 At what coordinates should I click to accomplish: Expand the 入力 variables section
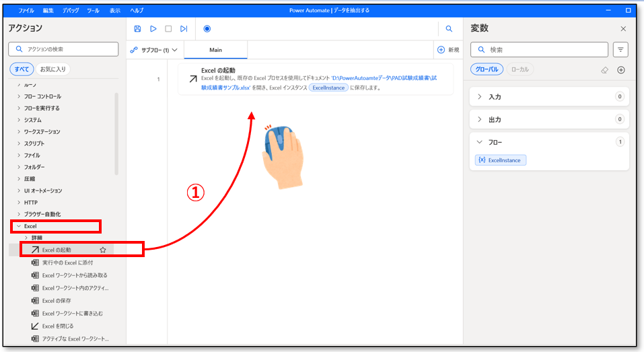tap(480, 97)
